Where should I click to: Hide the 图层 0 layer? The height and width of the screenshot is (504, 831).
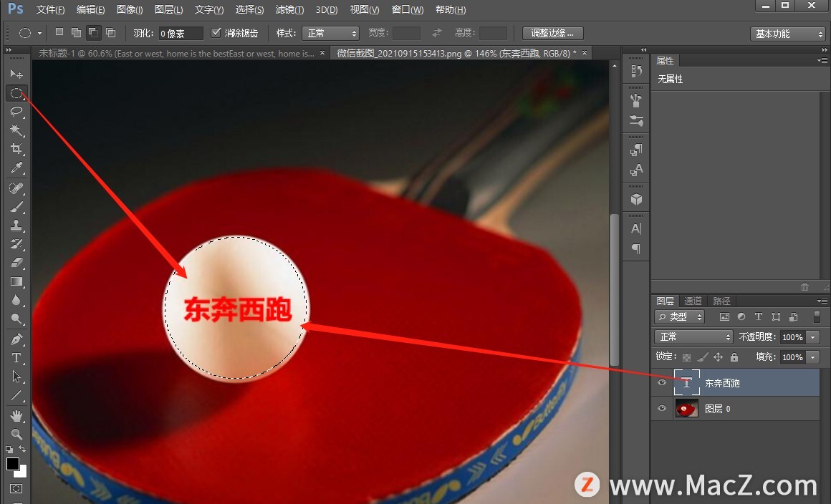pyautogui.click(x=662, y=408)
